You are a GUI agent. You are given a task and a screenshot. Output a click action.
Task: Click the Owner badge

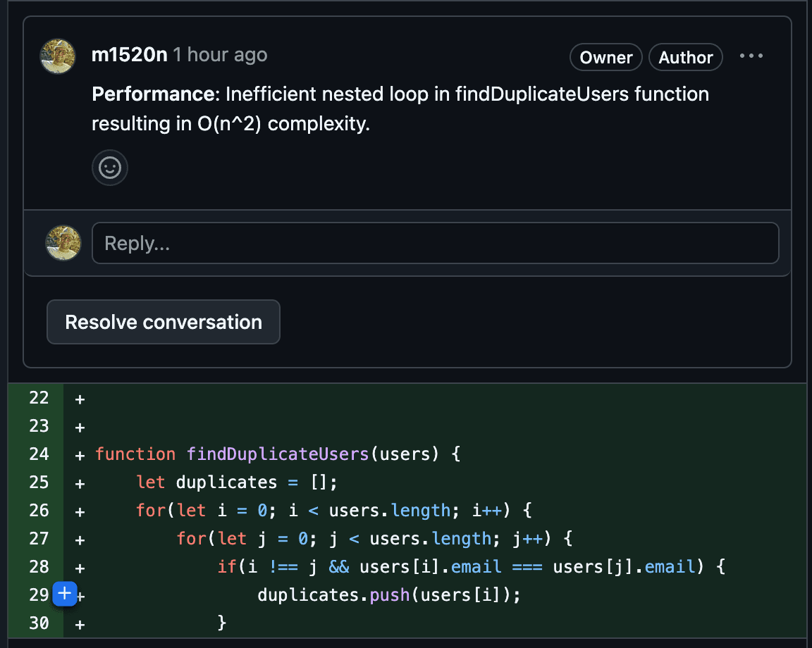[605, 58]
